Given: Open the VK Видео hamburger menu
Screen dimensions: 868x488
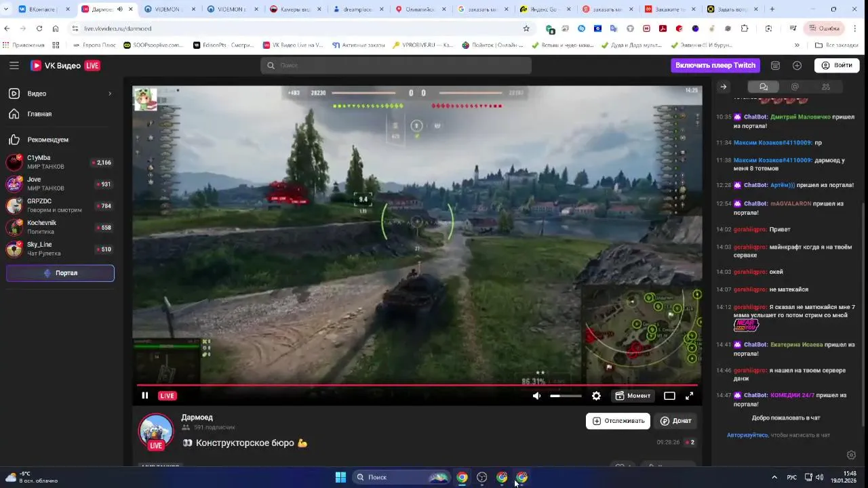Looking at the screenshot, I should pos(14,65).
